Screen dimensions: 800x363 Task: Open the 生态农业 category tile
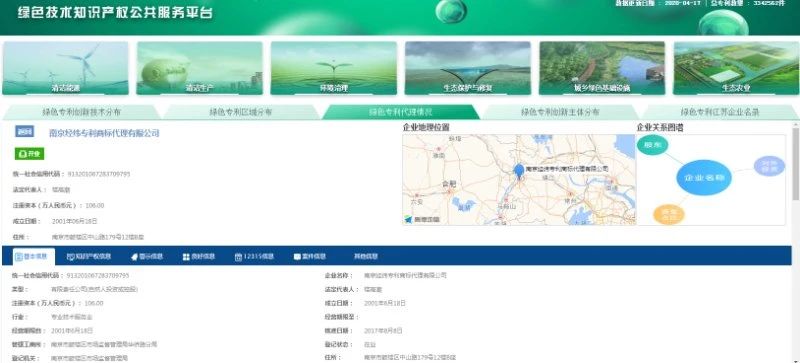[x=736, y=68]
